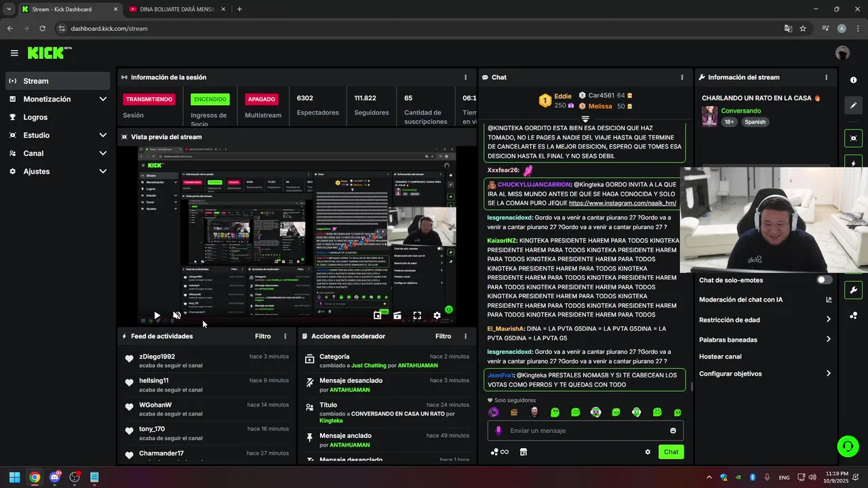Screen dimensions: 868x488
Task: Open Palabras baneadas settings
Action: [765, 340]
